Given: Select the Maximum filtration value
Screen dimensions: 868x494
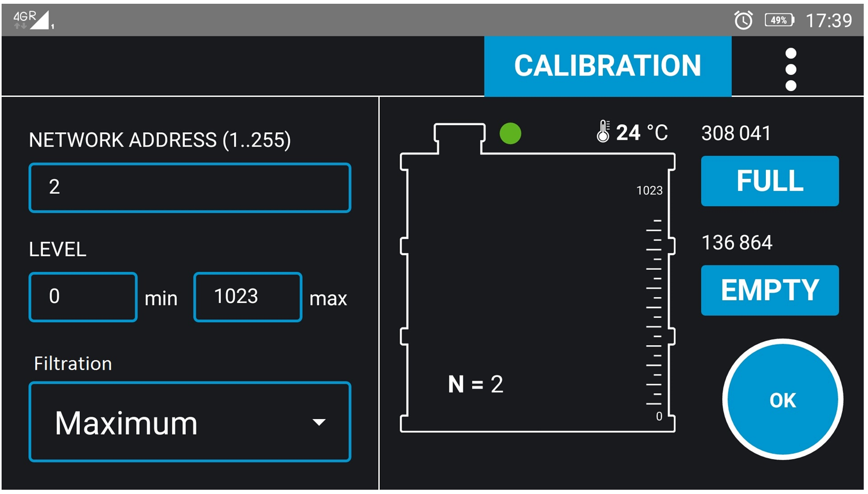Looking at the screenshot, I should click(x=127, y=423).
